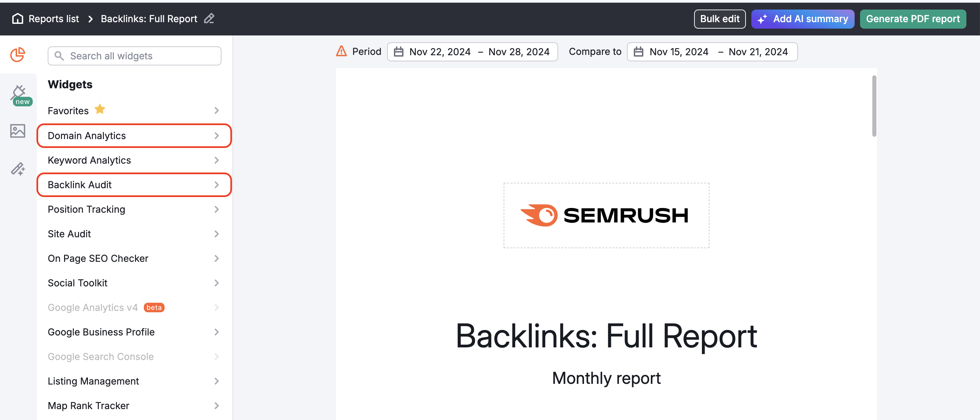Click the Monthly report subtitle
The width and height of the screenshot is (980, 420).
click(x=607, y=378)
